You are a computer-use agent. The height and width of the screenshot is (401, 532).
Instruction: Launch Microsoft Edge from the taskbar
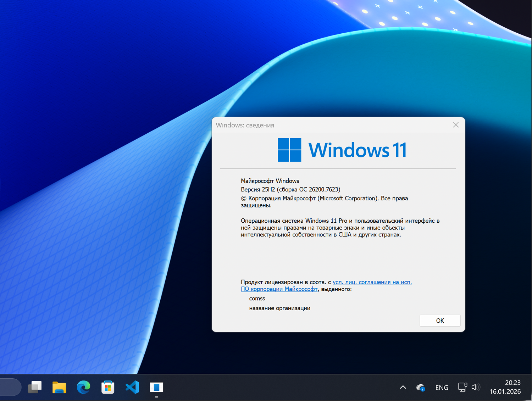[x=83, y=387]
